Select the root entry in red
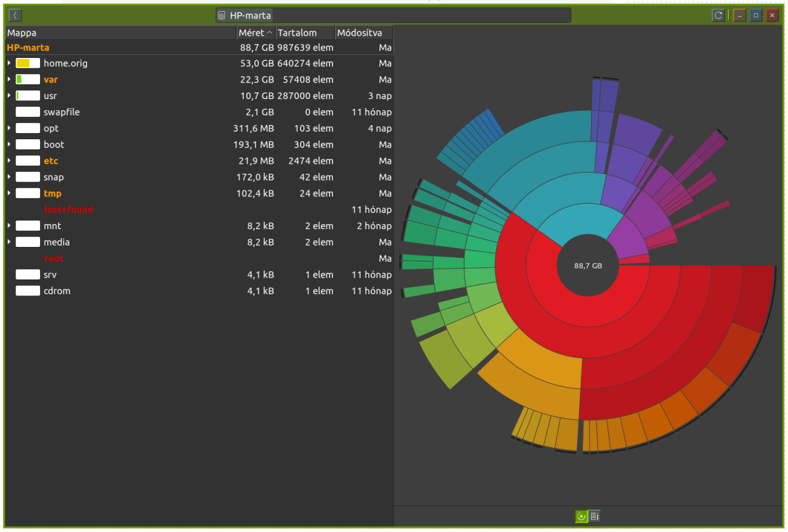The image size is (788, 532). point(54,259)
